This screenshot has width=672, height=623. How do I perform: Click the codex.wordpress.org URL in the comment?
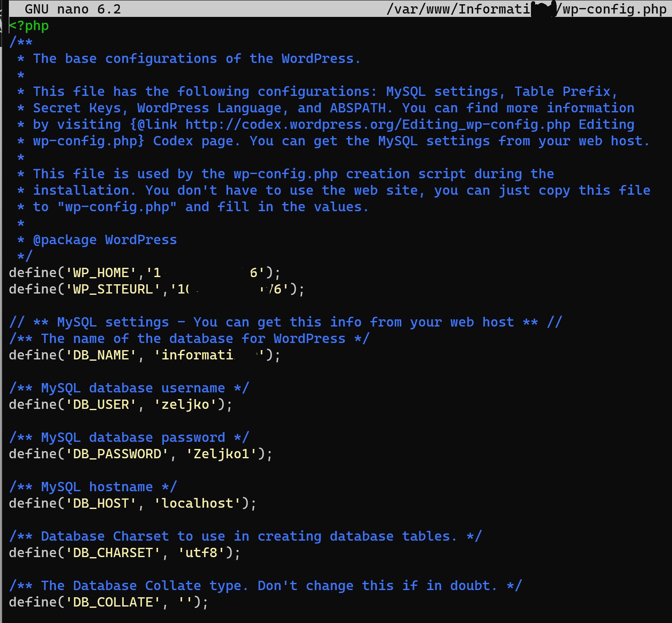click(x=378, y=125)
